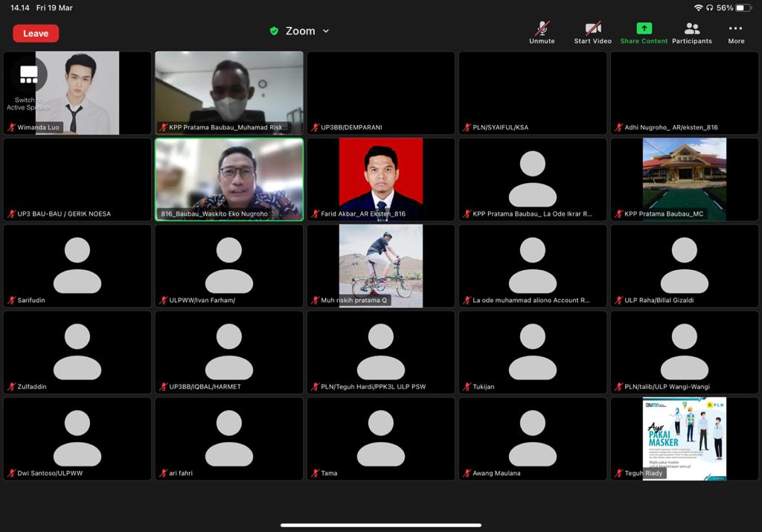Select Muh riskih pratama's bicycle tile
762x532 pixels.
click(381, 264)
